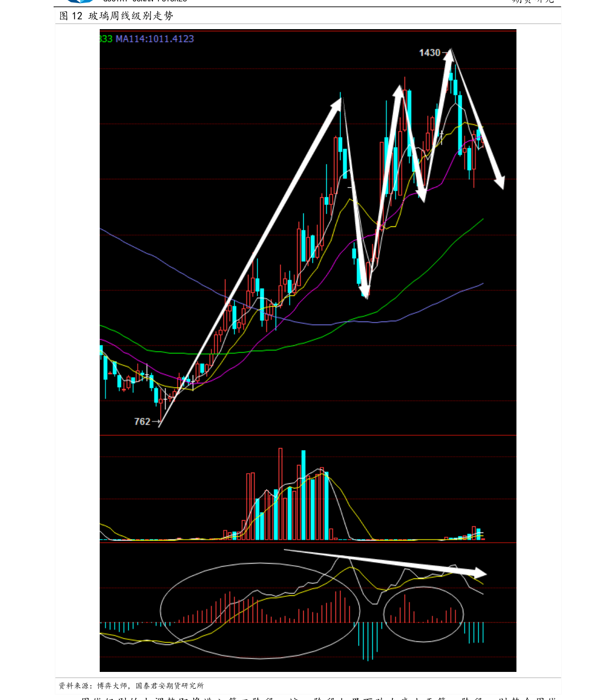This screenshot has height=700, width=609.
Task: Click the tallest red bar in the volume panel
Action: [x=280, y=494]
